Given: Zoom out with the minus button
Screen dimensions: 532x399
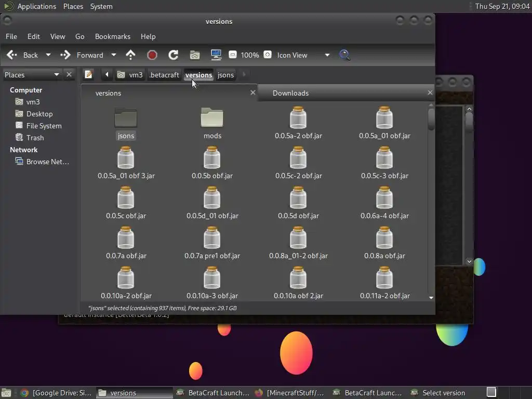Looking at the screenshot, I should [x=232, y=55].
